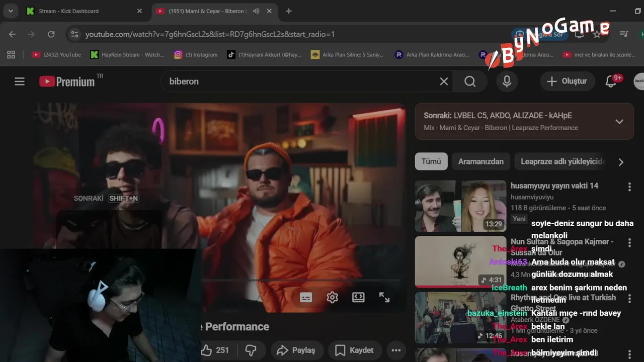Show more filter chips with right arrow
Image resolution: width=644 pixels, height=362 pixels.
[x=621, y=162]
